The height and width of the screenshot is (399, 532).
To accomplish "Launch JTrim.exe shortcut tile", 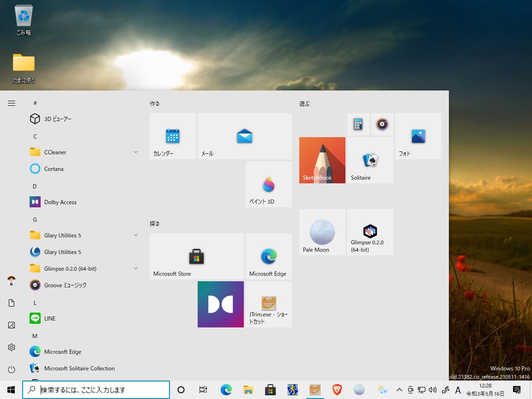I will [269, 304].
